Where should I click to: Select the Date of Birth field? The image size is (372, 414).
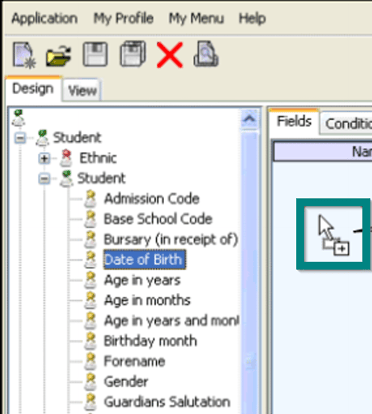(144, 260)
